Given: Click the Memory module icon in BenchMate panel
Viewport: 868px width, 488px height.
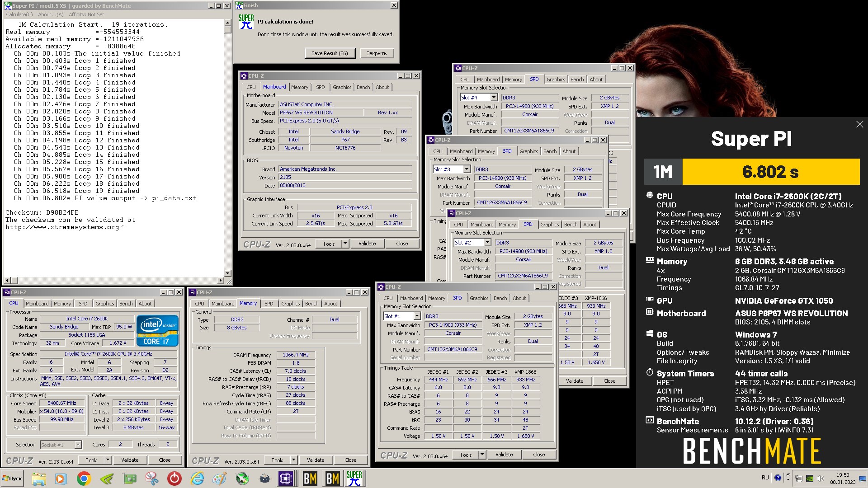Looking at the screenshot, I should [650, 260].
